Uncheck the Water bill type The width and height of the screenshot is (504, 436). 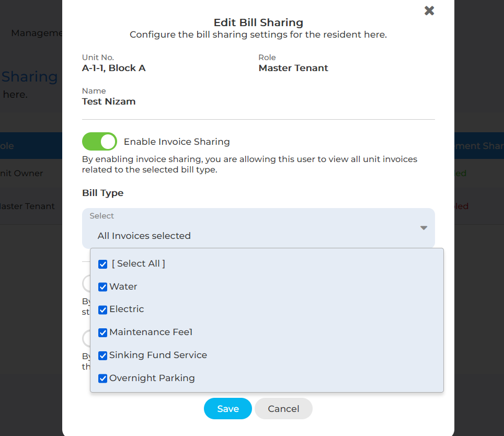(x=103, y=287)
